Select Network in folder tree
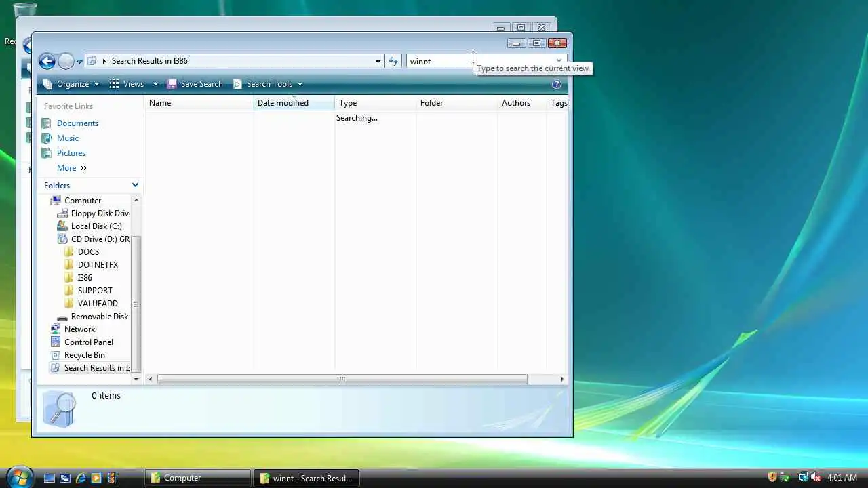 79,329
